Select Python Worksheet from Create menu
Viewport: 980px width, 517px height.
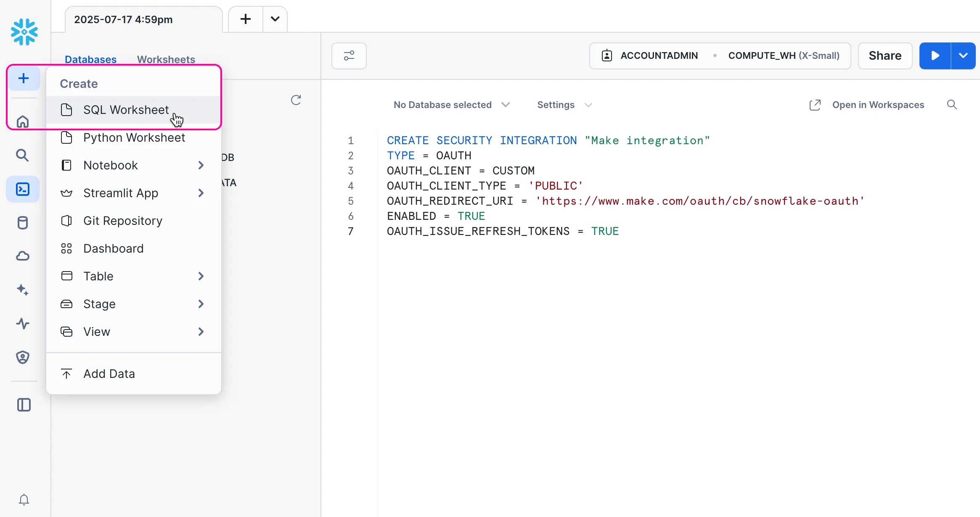(x=134, y=137)
